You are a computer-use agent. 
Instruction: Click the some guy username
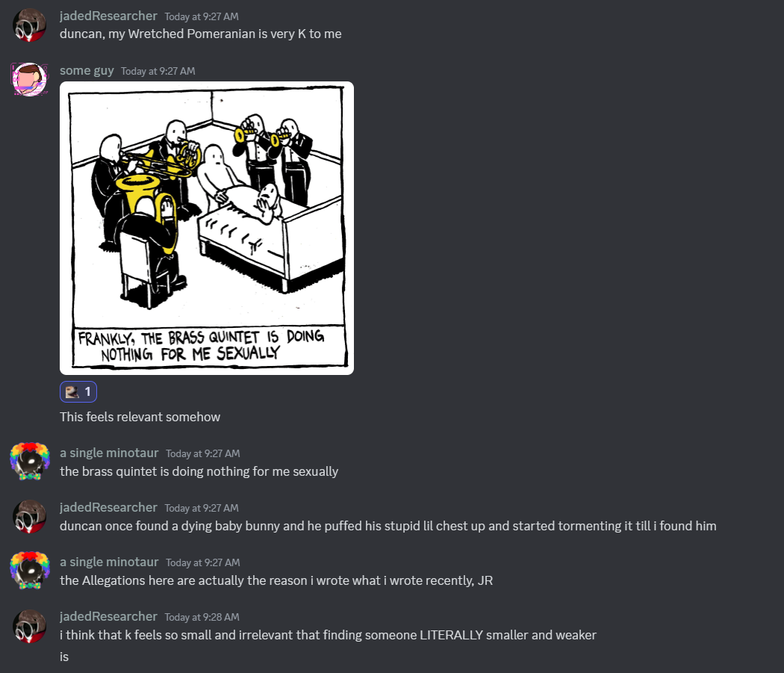point(87,70)
